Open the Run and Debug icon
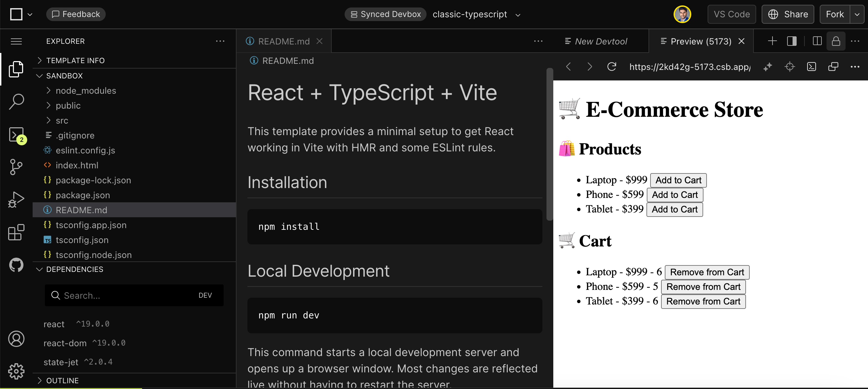The height and width of the screenshot is (389, 868). click(x=16, y=199)
